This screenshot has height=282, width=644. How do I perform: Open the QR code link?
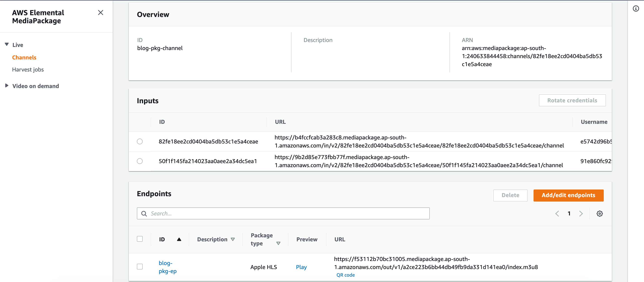345,275
